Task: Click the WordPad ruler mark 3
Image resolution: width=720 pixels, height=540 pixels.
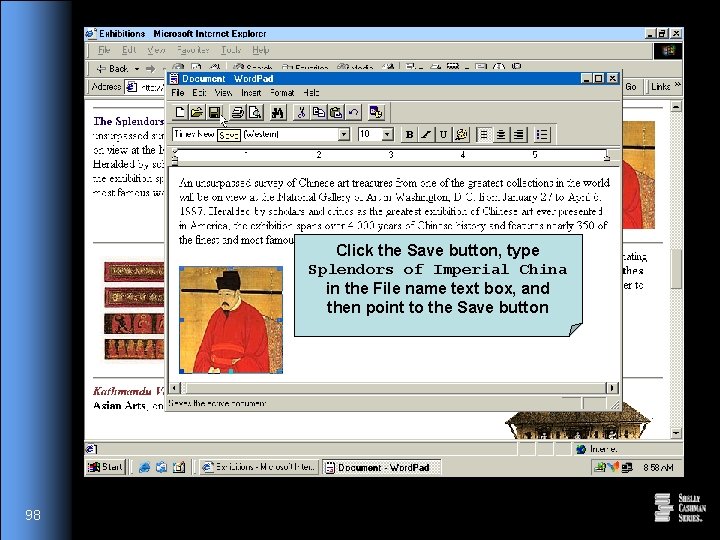Action: pos(391,155)
